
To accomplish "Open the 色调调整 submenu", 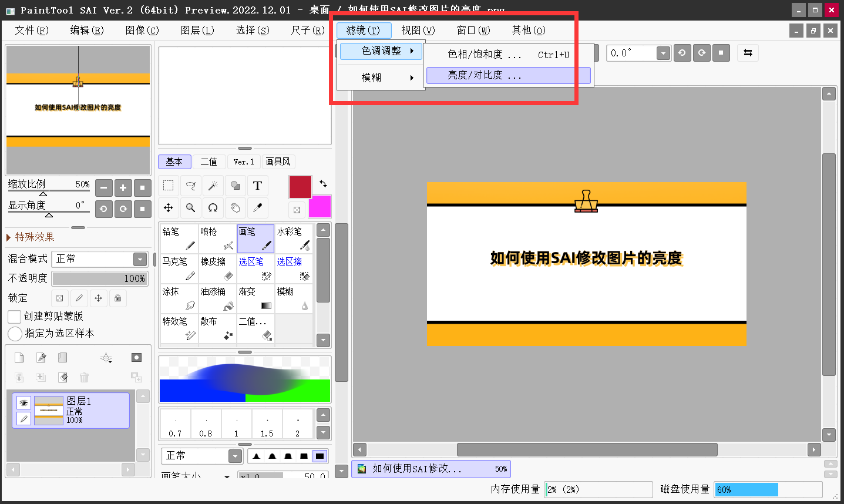I will point(381,51).
